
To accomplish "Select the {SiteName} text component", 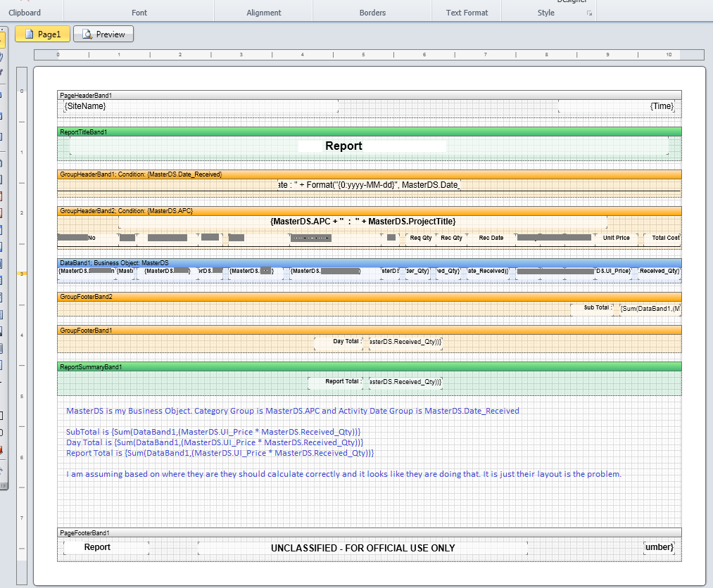I will click(x=85, y=106).
